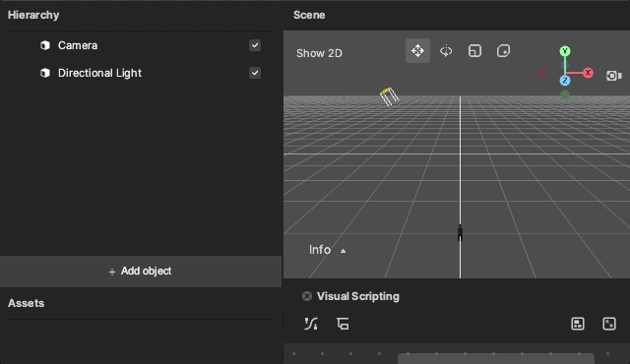Uncheck the Camera visibility checkbox
630x364 pixels.
[x=255, y=45]
